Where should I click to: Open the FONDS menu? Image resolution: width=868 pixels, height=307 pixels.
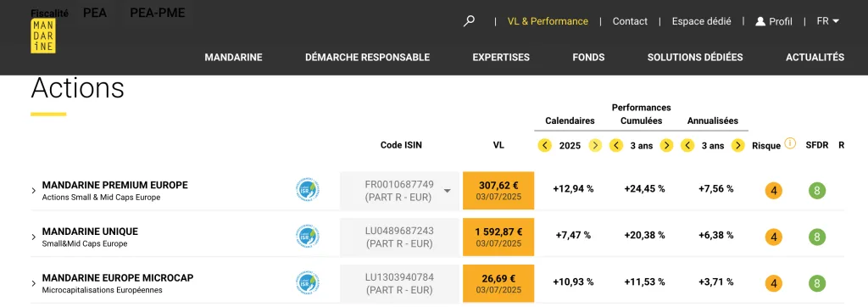click(x=588, y=57)
